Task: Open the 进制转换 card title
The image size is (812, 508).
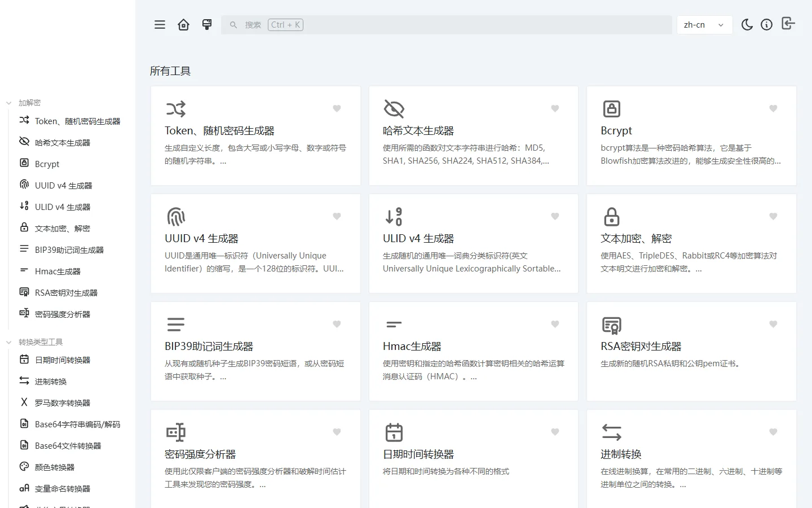Action: pos(621,454)
